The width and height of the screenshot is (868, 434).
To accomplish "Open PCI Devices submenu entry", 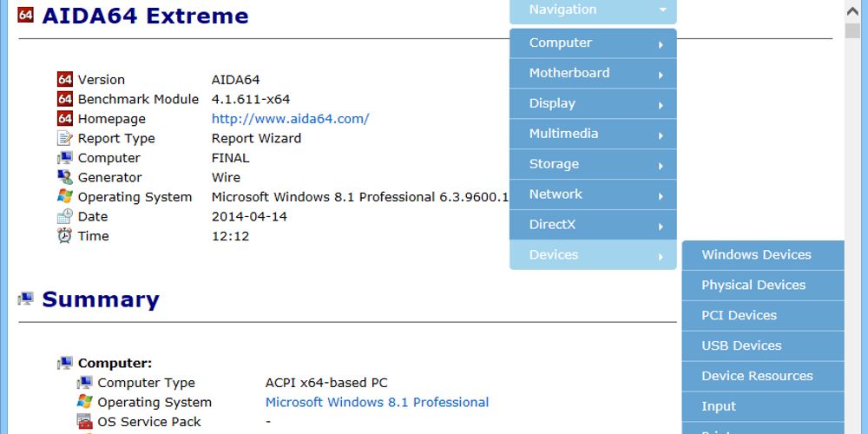I will pyautogui.click(x=763, y=316).
